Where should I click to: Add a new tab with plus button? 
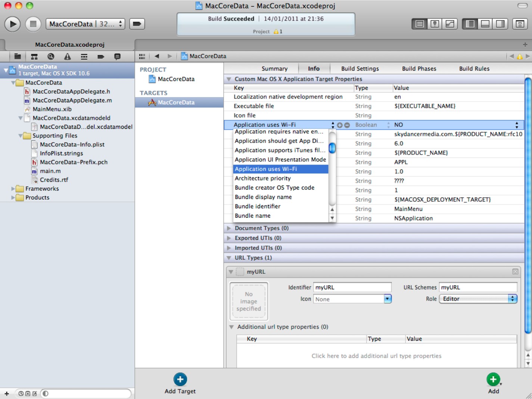(x=525, y=44)
